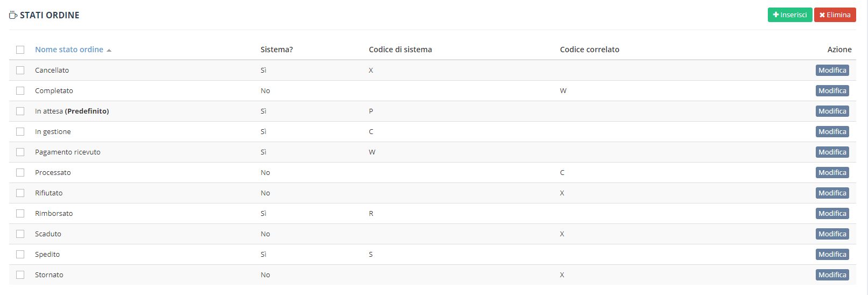The height and width of the screenshot is (295, 868).
Task: Click the Codice correlato column header
Action: point(590,50)
